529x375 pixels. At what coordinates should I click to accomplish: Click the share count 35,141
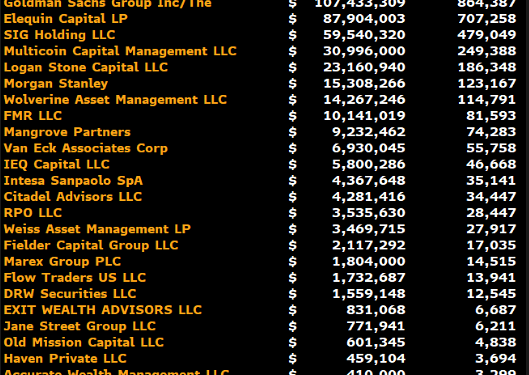(x=491, y=181)
